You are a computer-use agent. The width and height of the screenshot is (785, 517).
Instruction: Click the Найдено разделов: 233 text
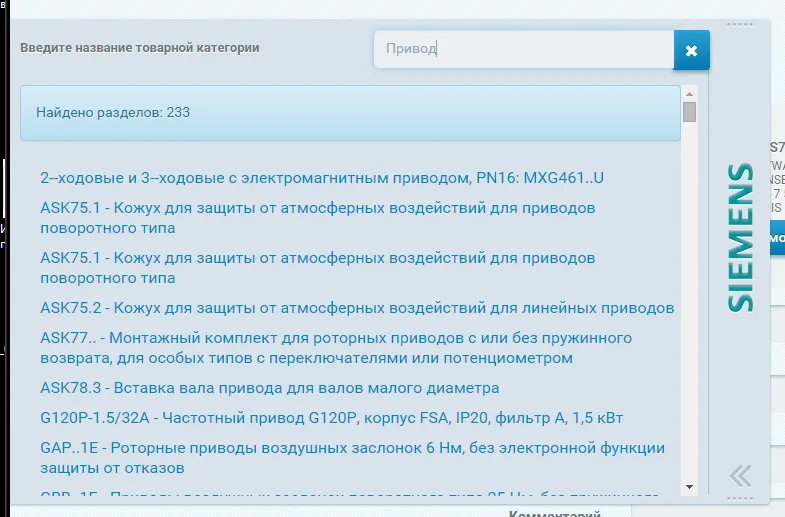[113, 112]
